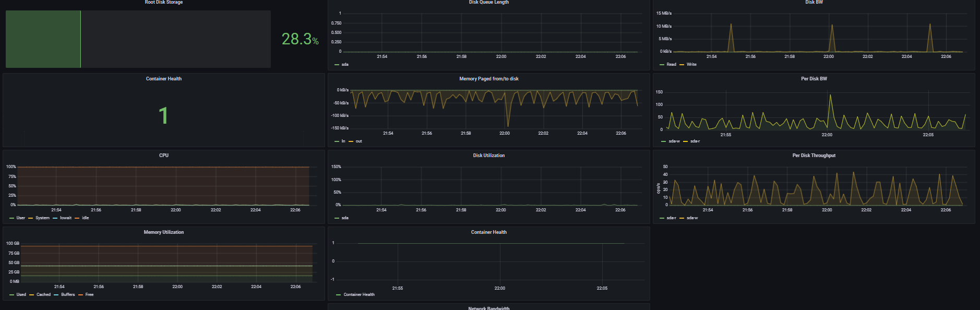Click the Container Health stat value 1
The width and height of the screenshot is (980, 310).
click(163, 115)
